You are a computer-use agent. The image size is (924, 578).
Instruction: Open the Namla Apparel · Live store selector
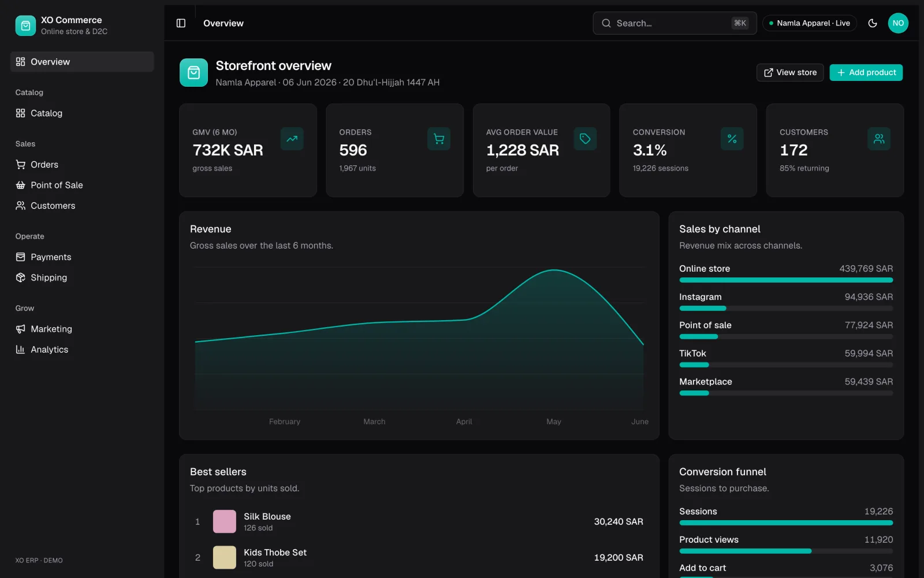point(810,23)
